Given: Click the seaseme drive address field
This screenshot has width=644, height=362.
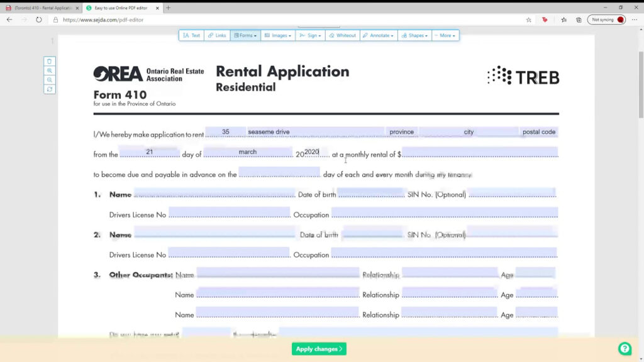Looking at the screenshot, I should click(x=316, y=132).
